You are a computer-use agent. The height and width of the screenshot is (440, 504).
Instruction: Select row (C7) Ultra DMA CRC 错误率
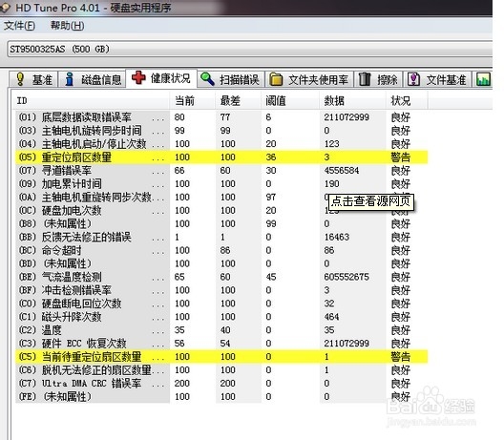coord(221,384)
